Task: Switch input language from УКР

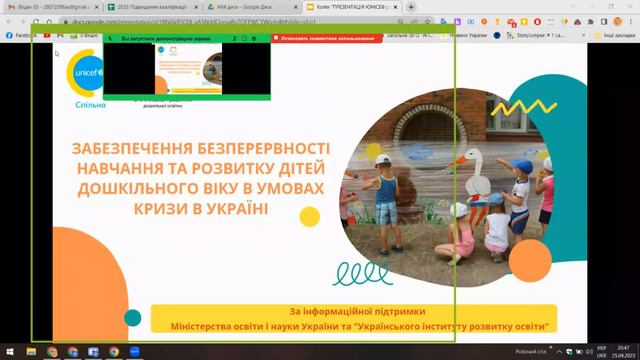Action: [x=601, y=351]
